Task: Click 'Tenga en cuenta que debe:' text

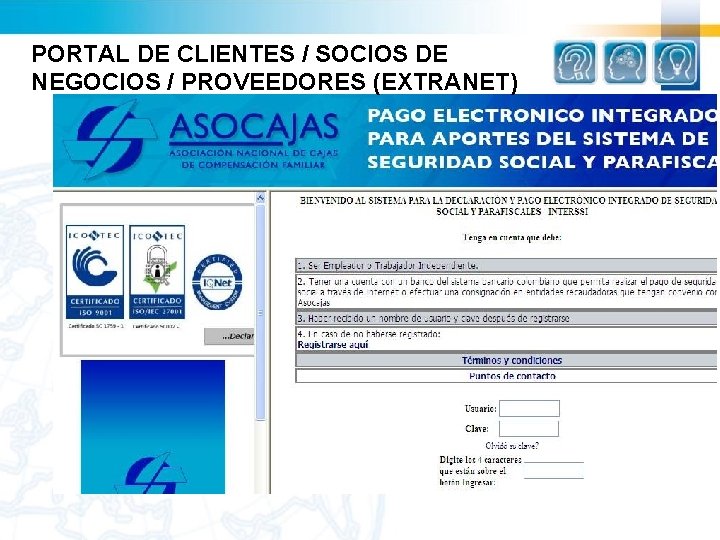Action: [x=512, y=237]
